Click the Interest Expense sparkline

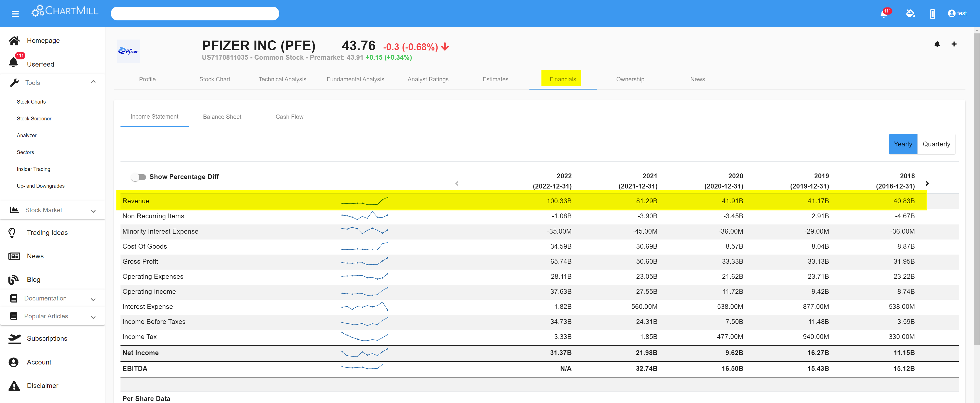coord(365,306)
